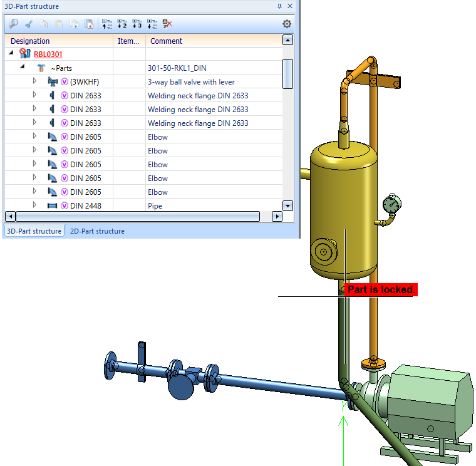This screenshot has width=476, height=466.
Task: Switch to 3D-Part structure tab
Action: 34,231
